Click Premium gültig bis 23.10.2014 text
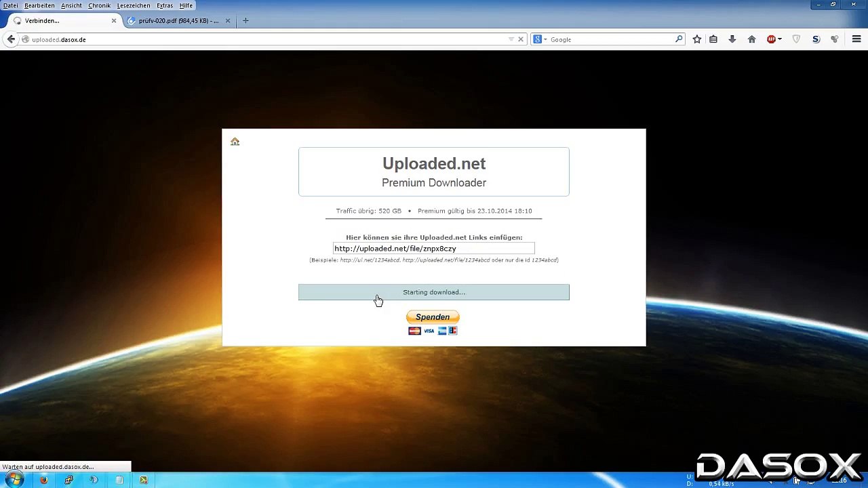Screen dimensions: 868x488 pyautogui.click(x=475, y=211)
